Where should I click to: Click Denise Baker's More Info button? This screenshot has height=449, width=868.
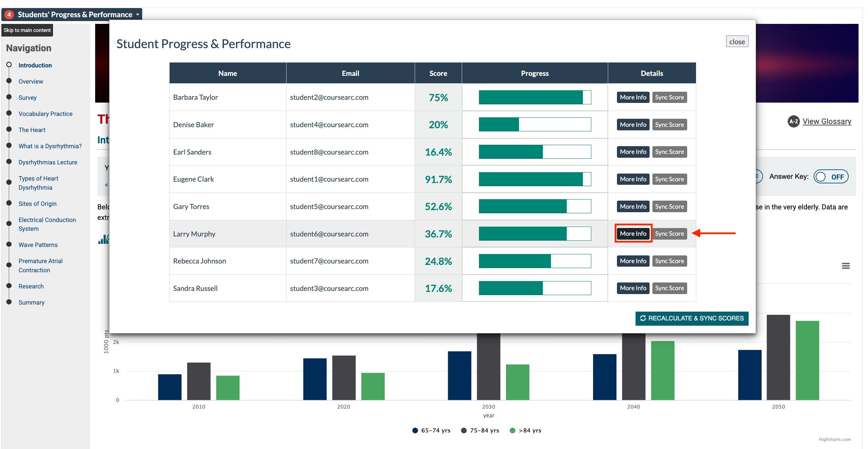click(x=633, y=125)
